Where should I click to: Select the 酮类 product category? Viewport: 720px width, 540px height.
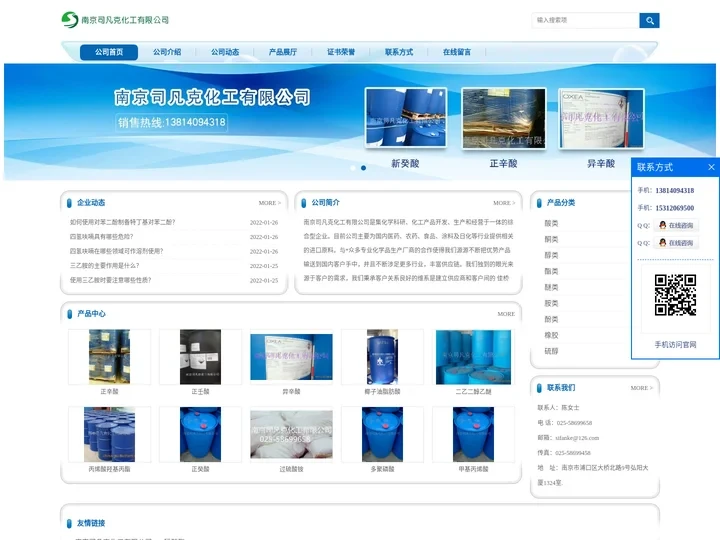pyautogui.click(x=551, y=240)
